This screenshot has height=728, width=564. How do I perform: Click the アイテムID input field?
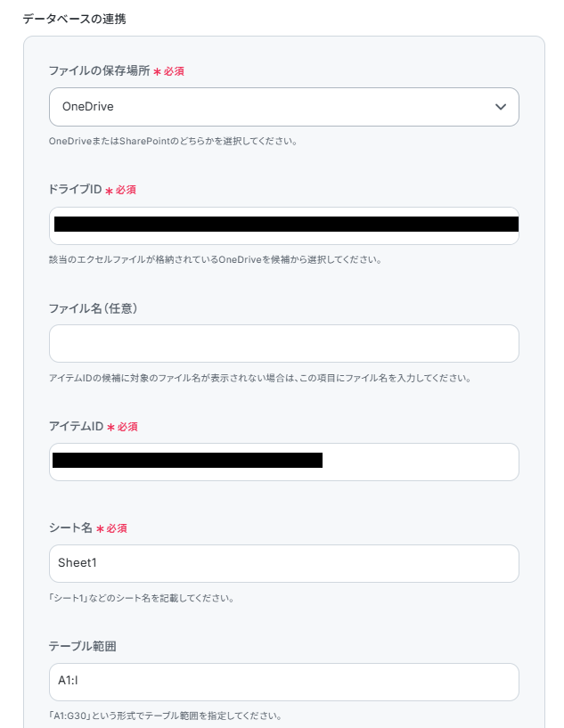click(284, 462)
